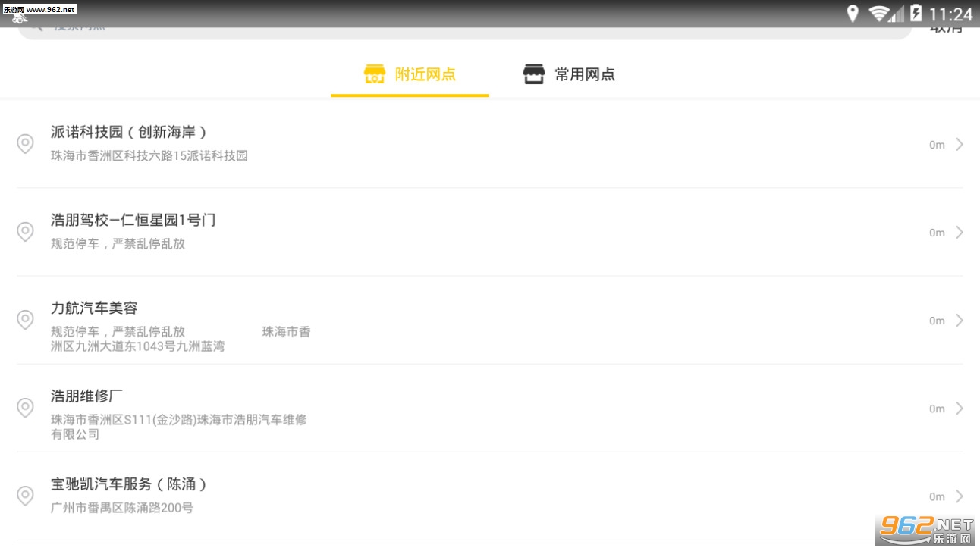The width and height of the screenshot is (980, 551).
Task: Tap the Wi-Fi icon in the status bar
Action: 879,14
